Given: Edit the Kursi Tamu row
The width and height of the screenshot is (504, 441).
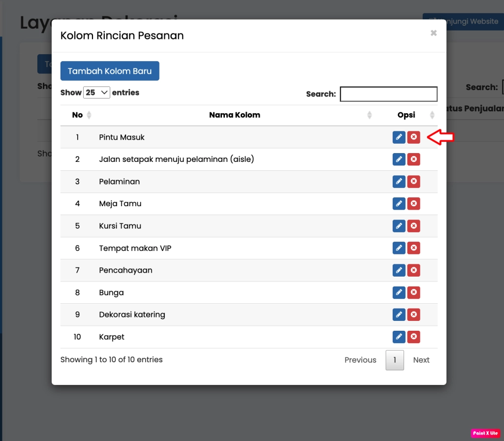Looking at the screenshot, I should pyautogui.click(x=399, y=226).
